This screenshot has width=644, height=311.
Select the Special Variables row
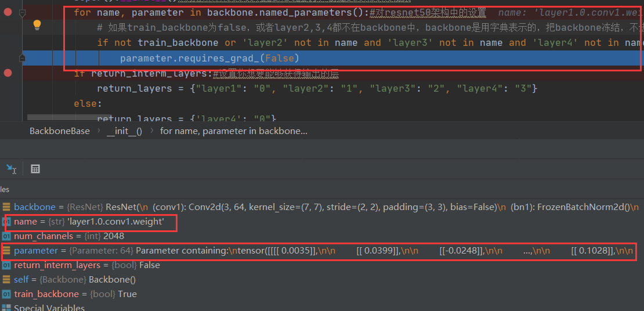tap(49, 308)
